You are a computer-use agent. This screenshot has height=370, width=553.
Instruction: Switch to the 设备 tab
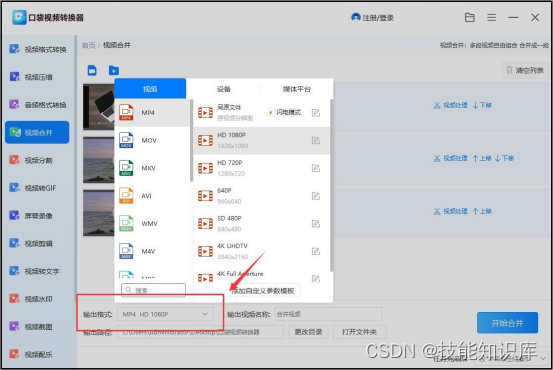[x=224, y=89]
